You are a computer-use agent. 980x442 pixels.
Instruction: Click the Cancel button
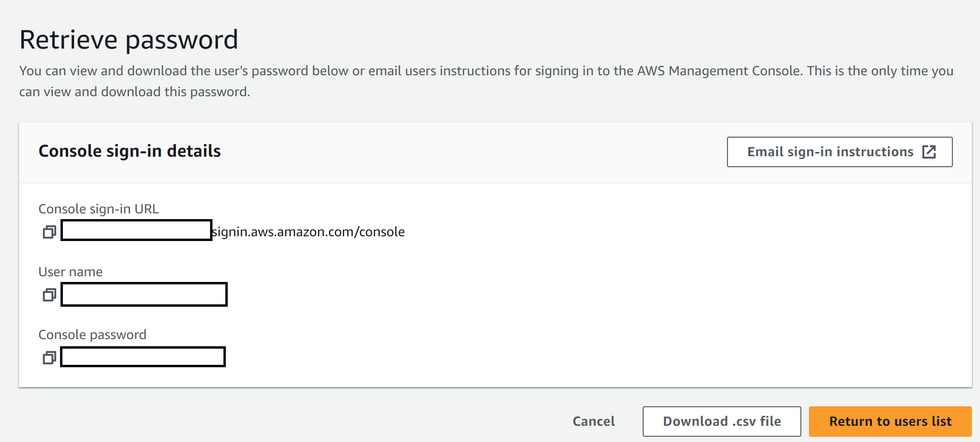click(x=593, y=421)
